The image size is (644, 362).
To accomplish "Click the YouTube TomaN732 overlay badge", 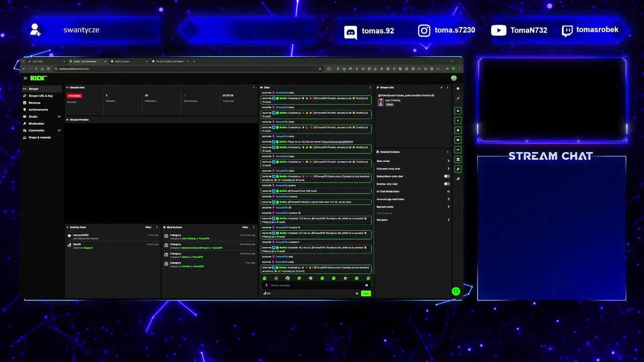I will click(519, 30).
